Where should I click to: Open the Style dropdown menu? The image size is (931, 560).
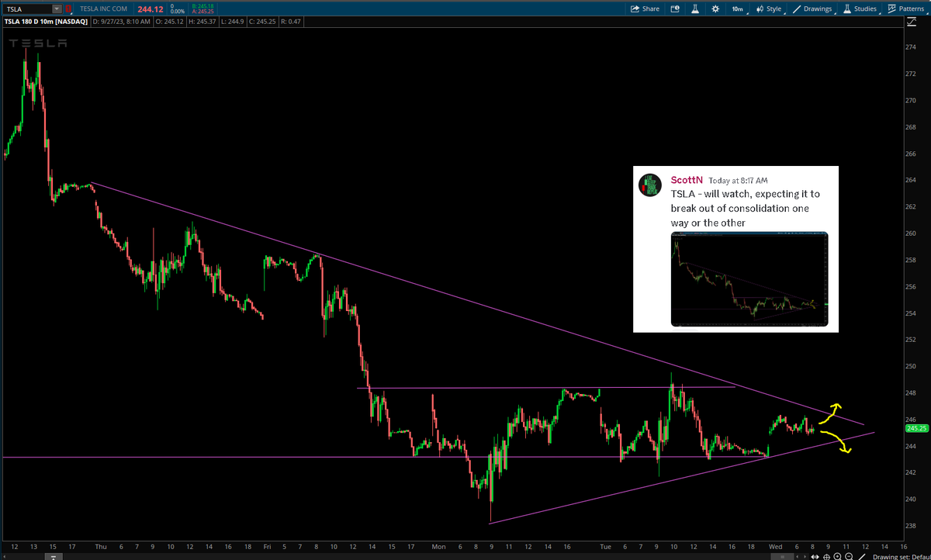[x=770, y=9]
